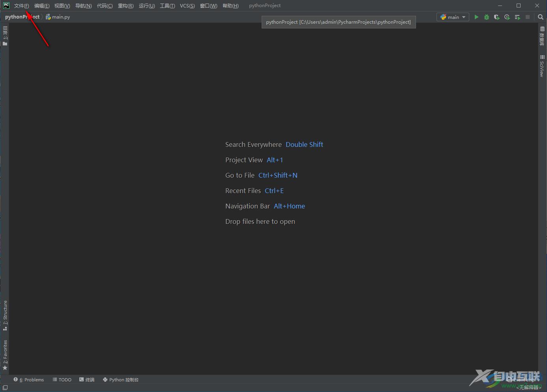
Task: Click the <无解释器> interpreter status widget
Action: pos(529,388)
